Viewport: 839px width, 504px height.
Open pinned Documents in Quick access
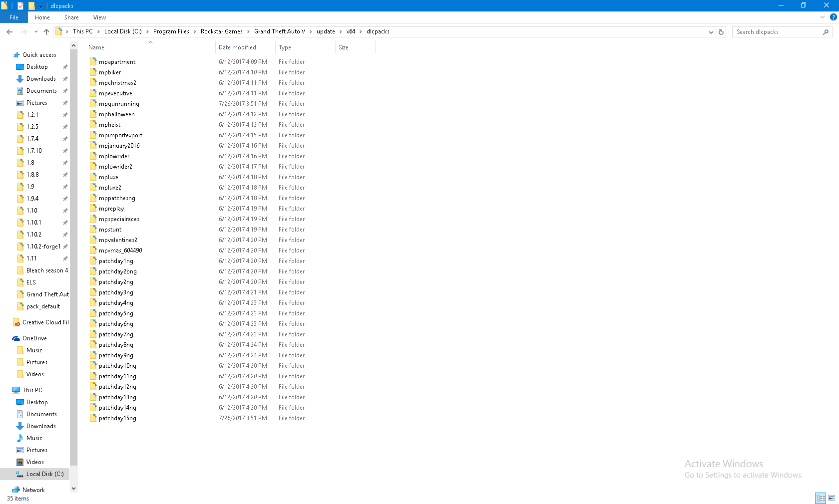click(41, 91)
